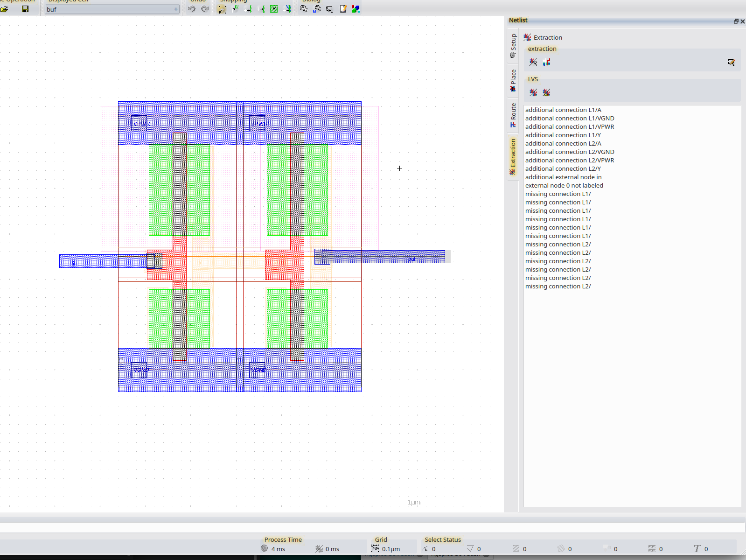Open the second Dialog toolbar tools icon

click(317, 9)
